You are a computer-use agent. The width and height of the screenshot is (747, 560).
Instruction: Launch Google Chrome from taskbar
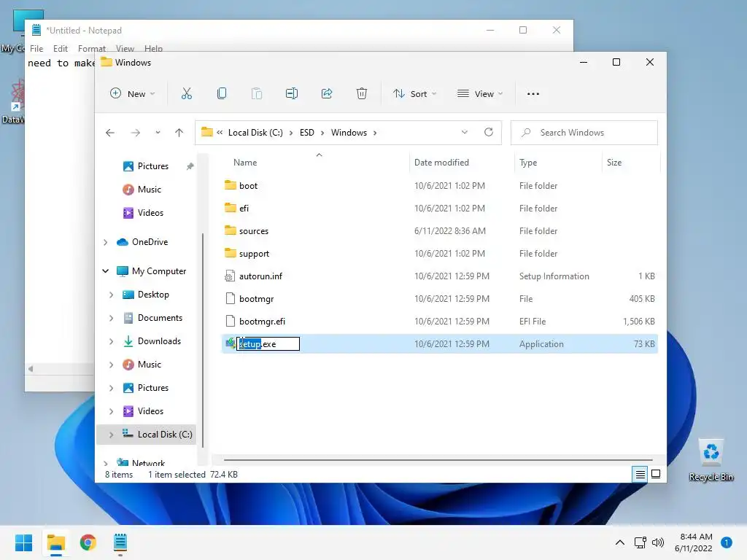88,542
